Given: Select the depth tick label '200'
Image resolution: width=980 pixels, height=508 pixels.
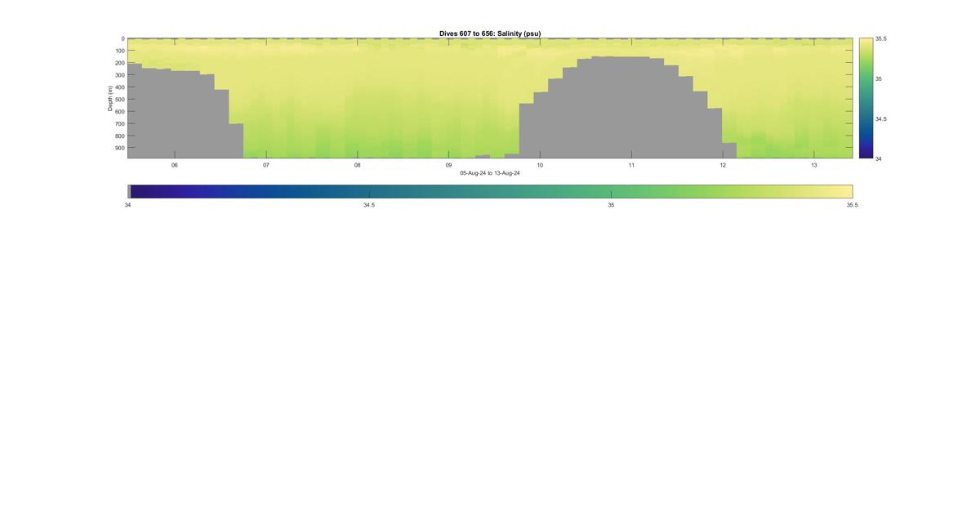Looking at the screenshot, I should (120, 63).
